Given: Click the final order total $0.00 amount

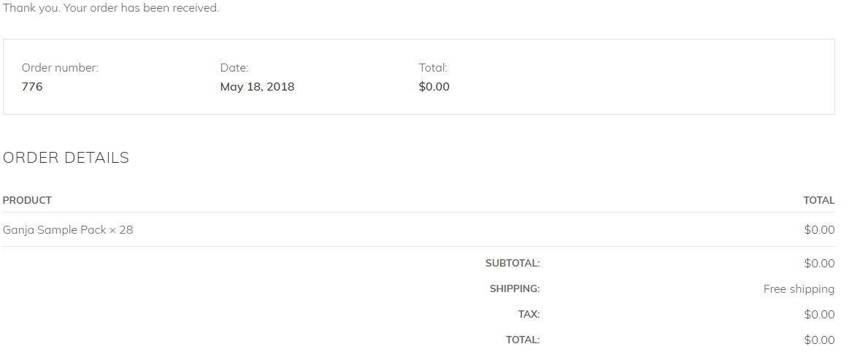Looking at the screenshot, I should (819, 340).
